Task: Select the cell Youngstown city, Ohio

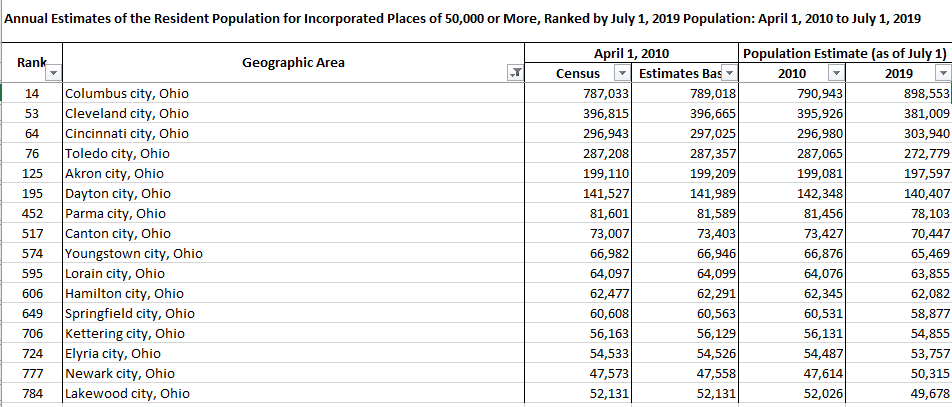Action: [293, 254]
